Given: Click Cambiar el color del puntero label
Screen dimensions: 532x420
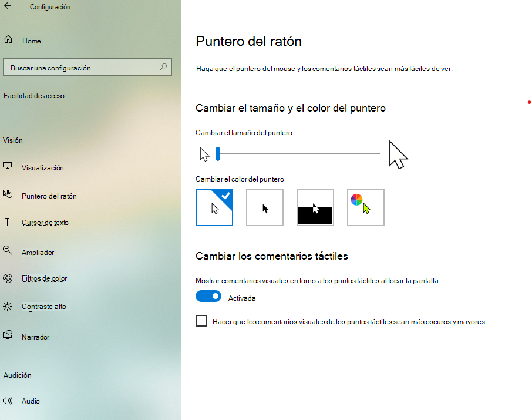Looking at the screenshot, I should click(240, 179).
